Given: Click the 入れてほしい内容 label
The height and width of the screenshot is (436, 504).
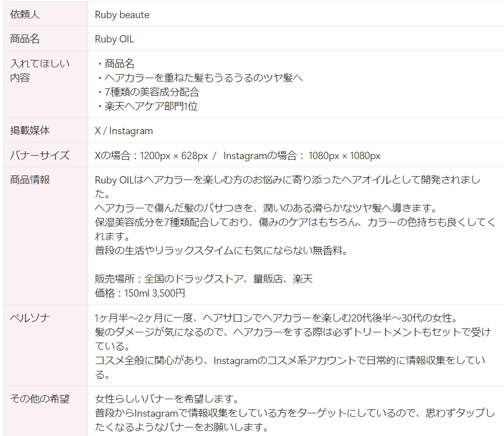Looking at the screenshot, I should [40, 70].
